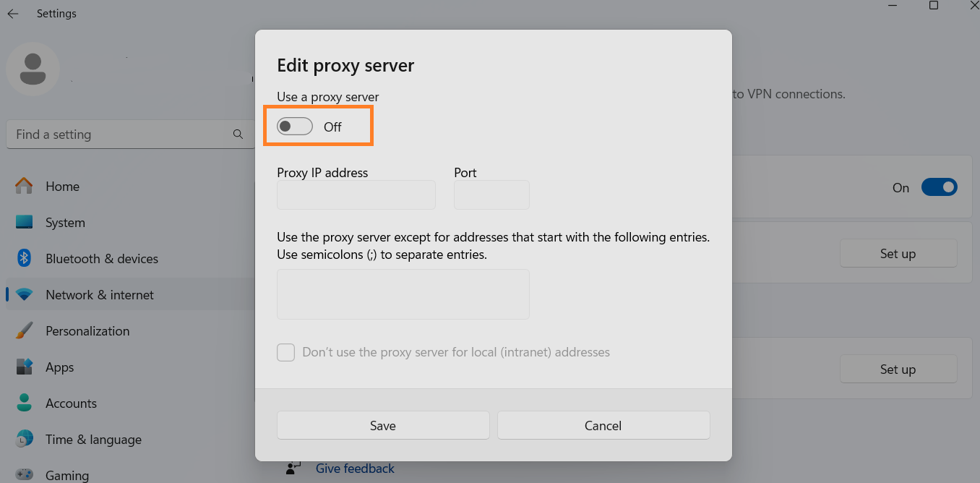Image resolution: width=980 pixels, height=483 pixels.
Task: Maximize the Settings window
Action: coord(934,6)
